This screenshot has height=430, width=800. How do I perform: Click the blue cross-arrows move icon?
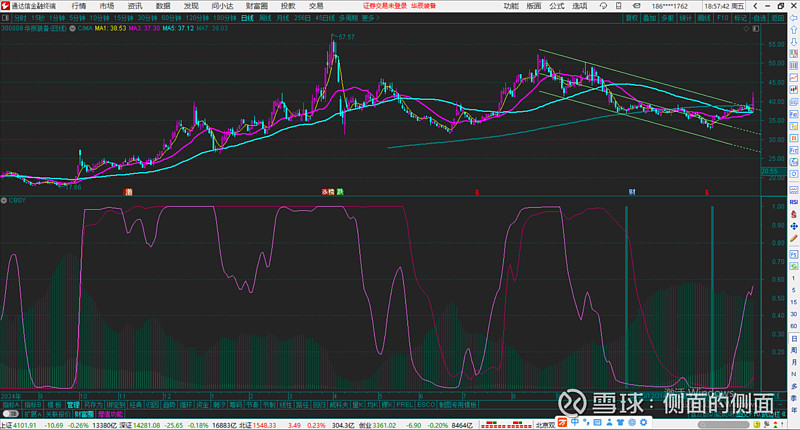(794, 226)
